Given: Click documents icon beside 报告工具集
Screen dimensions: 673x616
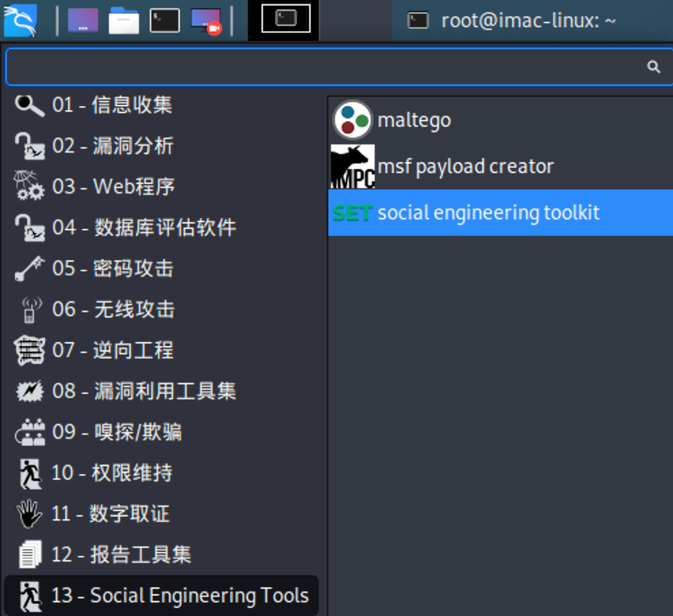Looking at the screenshot, I should coord(30,554).
